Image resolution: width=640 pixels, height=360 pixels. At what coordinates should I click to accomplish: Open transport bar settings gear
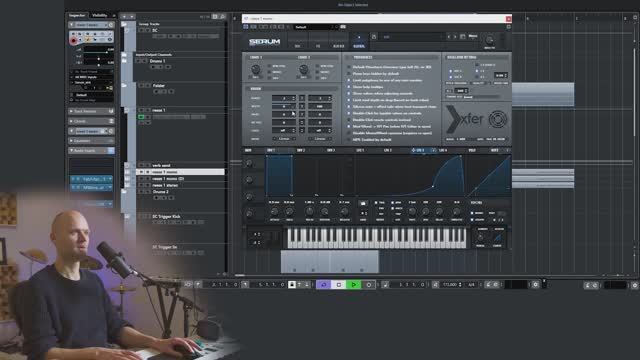pyautogui.click(x=536, y=284)
